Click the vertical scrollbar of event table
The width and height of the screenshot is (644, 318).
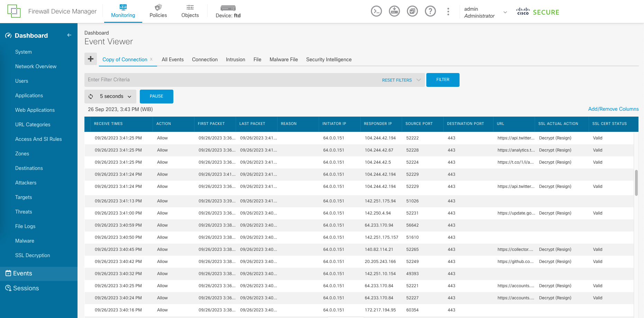(x=636, y=183)
